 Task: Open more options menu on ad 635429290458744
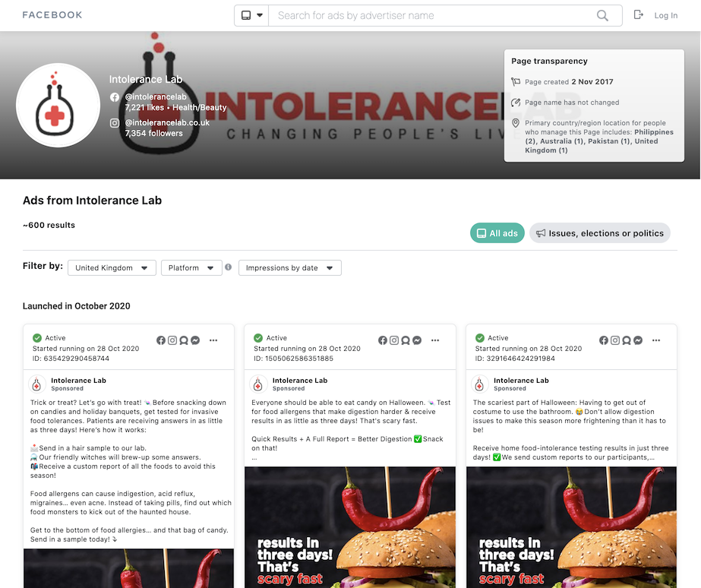[x=213, y=340]
